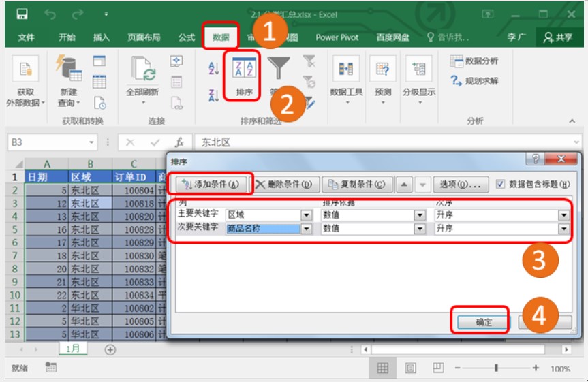Screen dimensions: 588x382
Task: Open 预测 forecast dropdown
Action: [382, 80]
